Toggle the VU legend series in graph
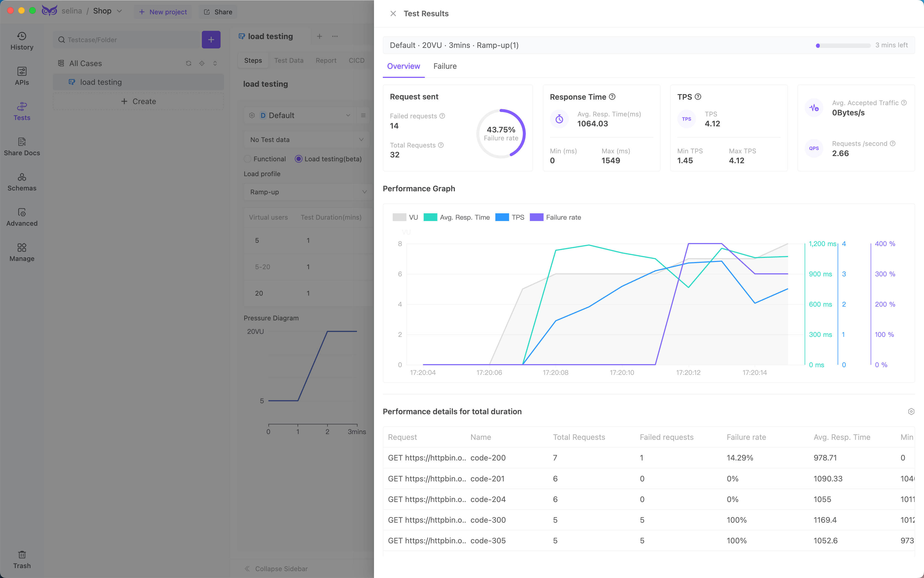The height and width of the screenshot is (578, 924). (x=405, y=217)
